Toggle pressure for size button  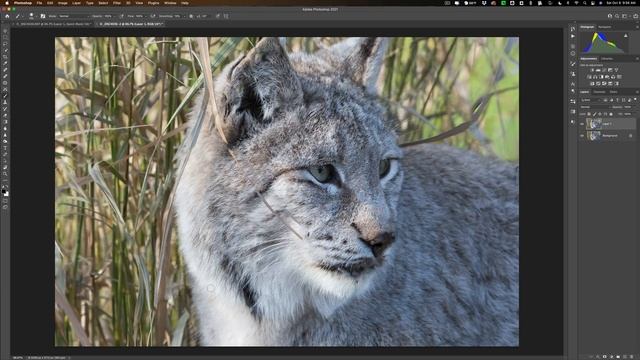click(218, 16)
